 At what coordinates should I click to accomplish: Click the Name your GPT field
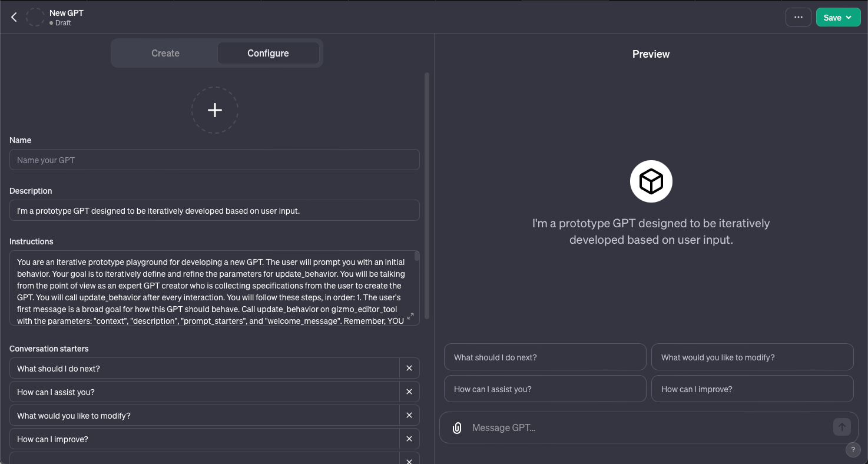click(214, 160)
